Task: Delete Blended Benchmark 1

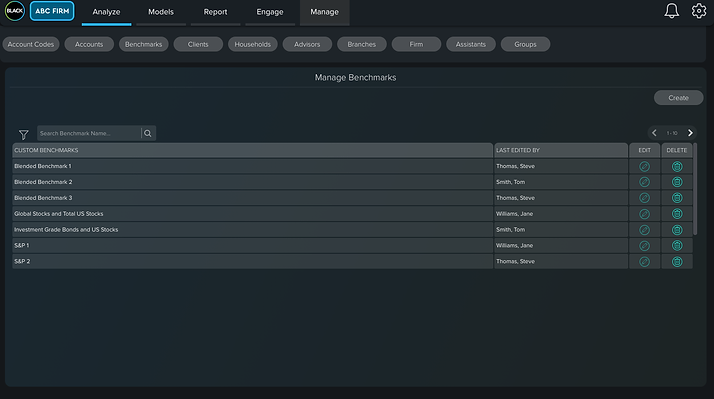Action: point(677,166)
